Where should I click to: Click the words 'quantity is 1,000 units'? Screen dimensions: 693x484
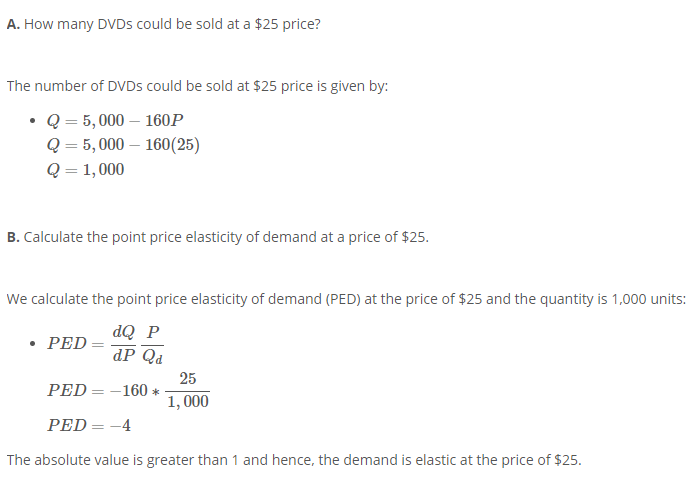613,299
